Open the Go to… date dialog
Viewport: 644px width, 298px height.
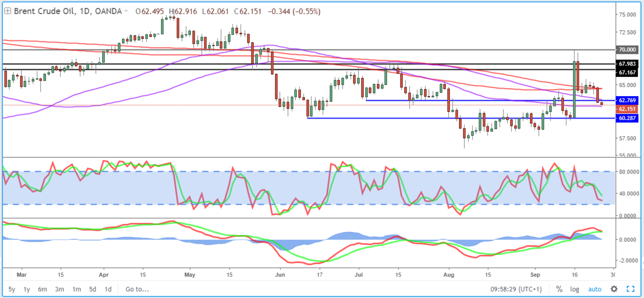[137, 289]
